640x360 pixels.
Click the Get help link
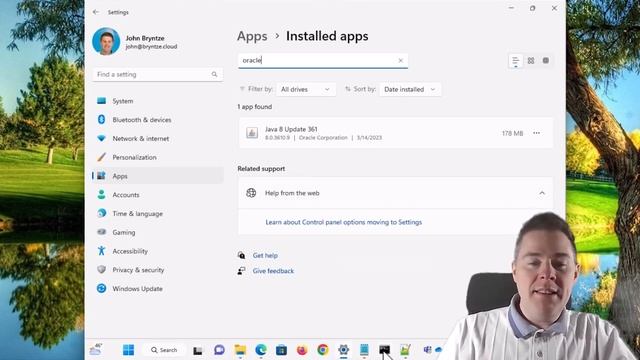pos(265,256)
